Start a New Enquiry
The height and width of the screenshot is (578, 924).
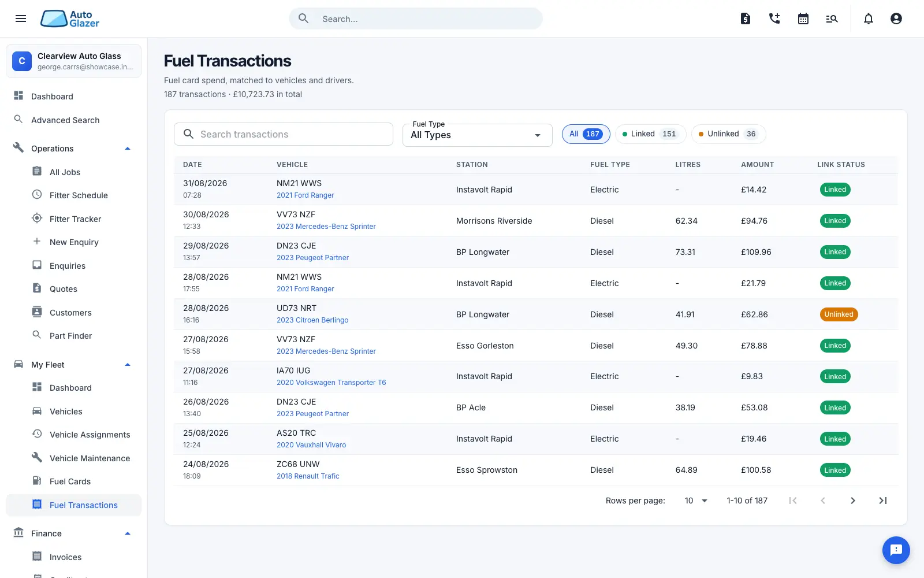[x=73, y=242]
